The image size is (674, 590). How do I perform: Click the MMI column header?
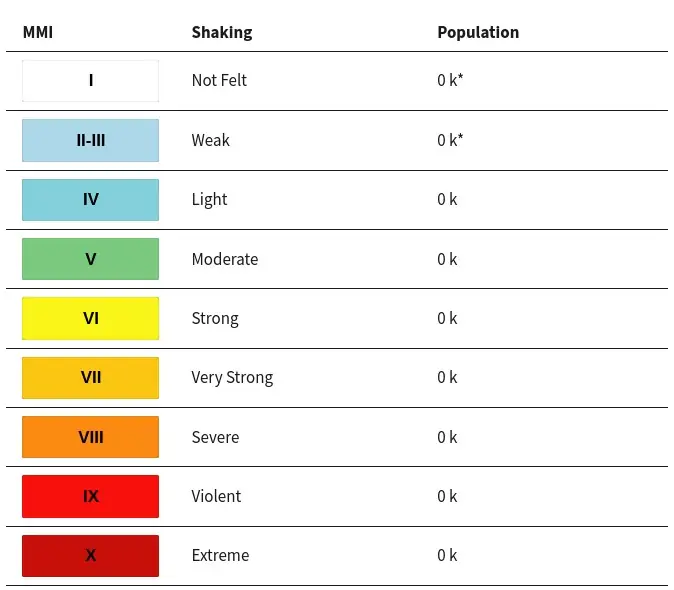pos(38,32)
